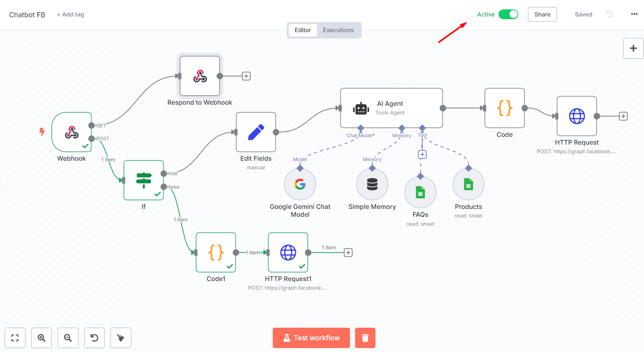Delete execution data with trash button
Image resolution: width=644 pixels, height=352 pixels.
pos(365,338)
